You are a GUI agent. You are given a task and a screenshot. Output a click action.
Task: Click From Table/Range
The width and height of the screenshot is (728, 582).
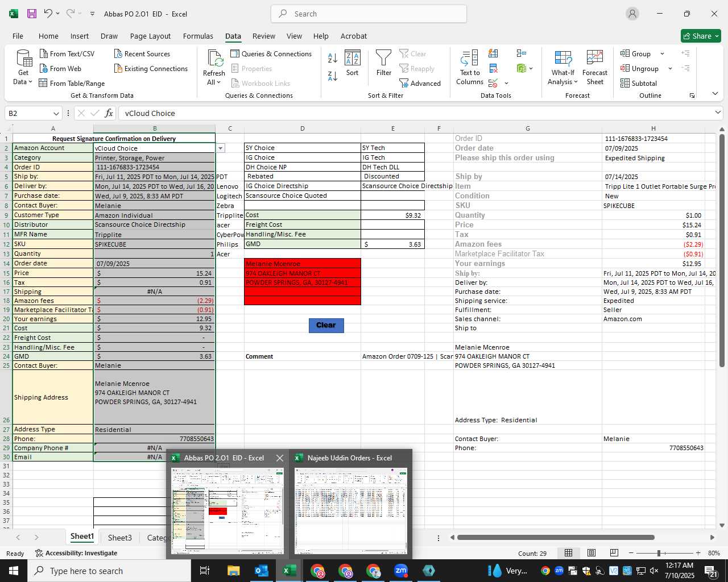point(72,83)
